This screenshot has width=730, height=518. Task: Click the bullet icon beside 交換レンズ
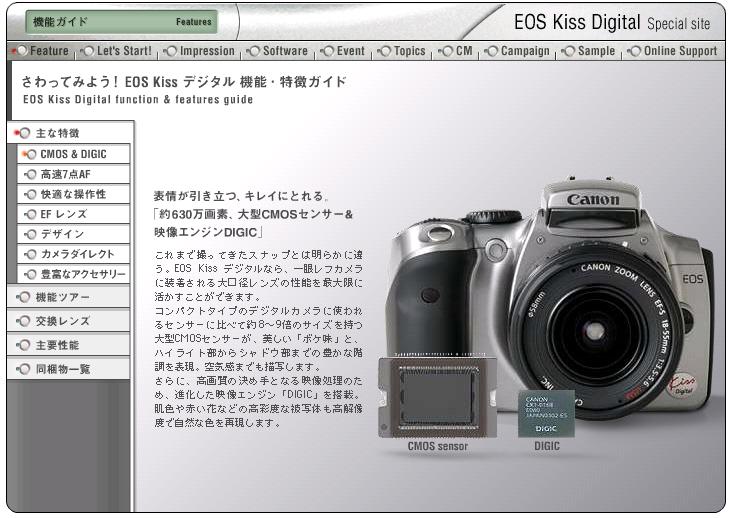click(23, 321)
